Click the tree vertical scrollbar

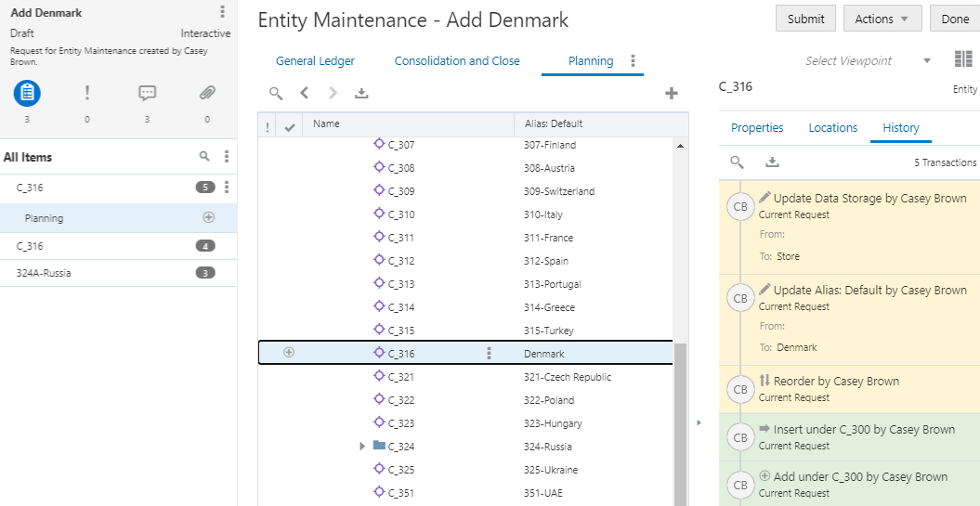pos(680,418)
